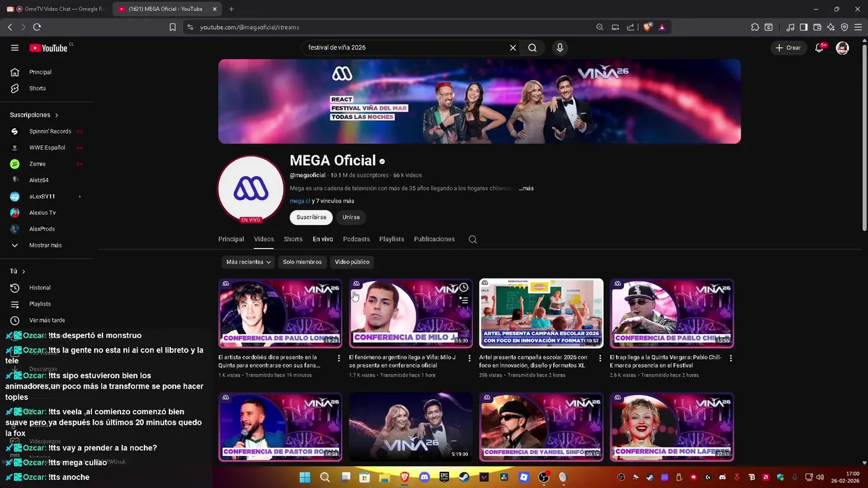Screen dimensions: 868x488
Task: Open Brave Rewards triangle icon
Action: 661,27
